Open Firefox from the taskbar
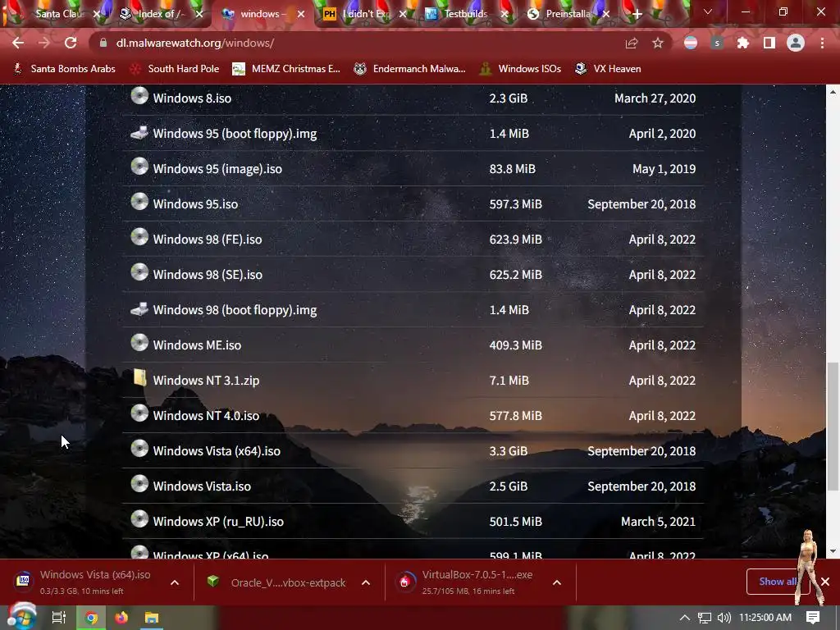The width and height of the screenshot is (840, 630). pyautogui.click(x=121, y=618)
